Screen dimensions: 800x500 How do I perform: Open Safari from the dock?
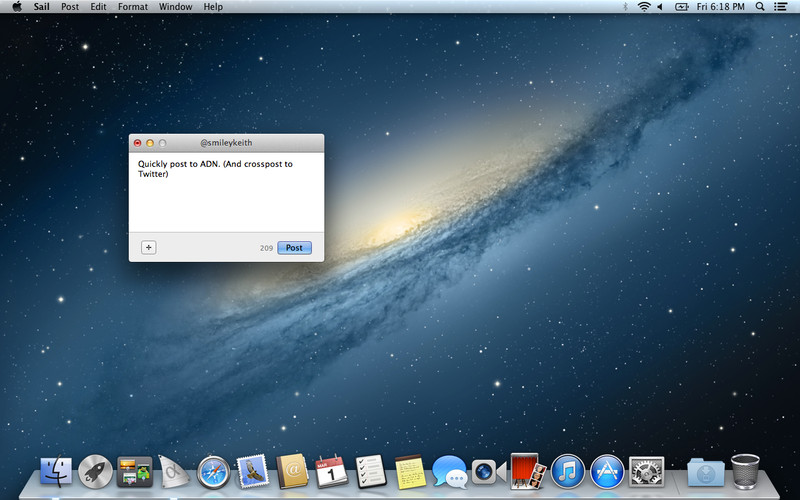click(x=214, y=471)
